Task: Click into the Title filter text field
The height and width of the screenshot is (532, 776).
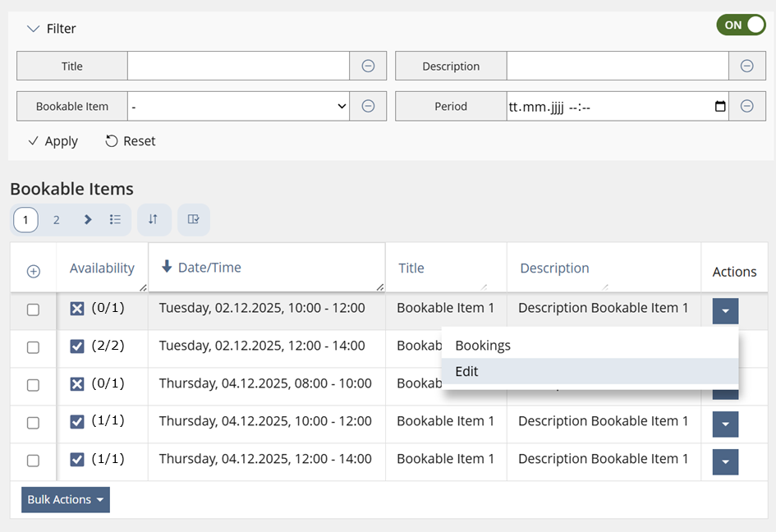Action: coord(238,66)
